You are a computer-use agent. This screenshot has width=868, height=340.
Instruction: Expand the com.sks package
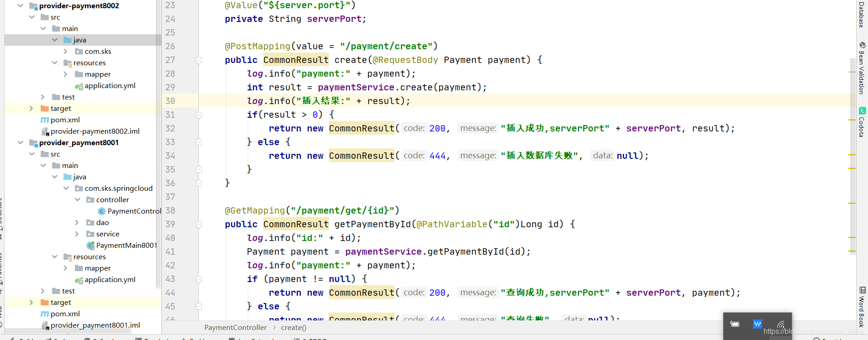pos(66,52)
